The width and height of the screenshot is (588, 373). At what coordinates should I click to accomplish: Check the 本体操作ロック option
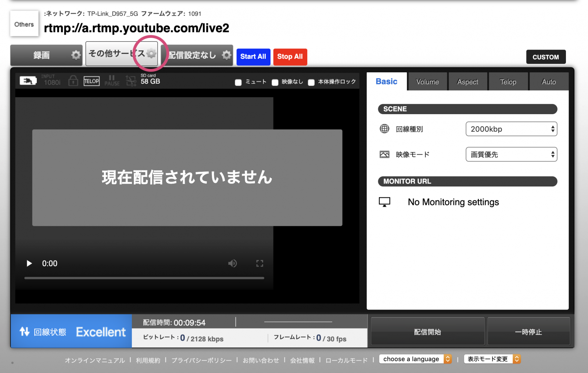[x=311, y=82]
